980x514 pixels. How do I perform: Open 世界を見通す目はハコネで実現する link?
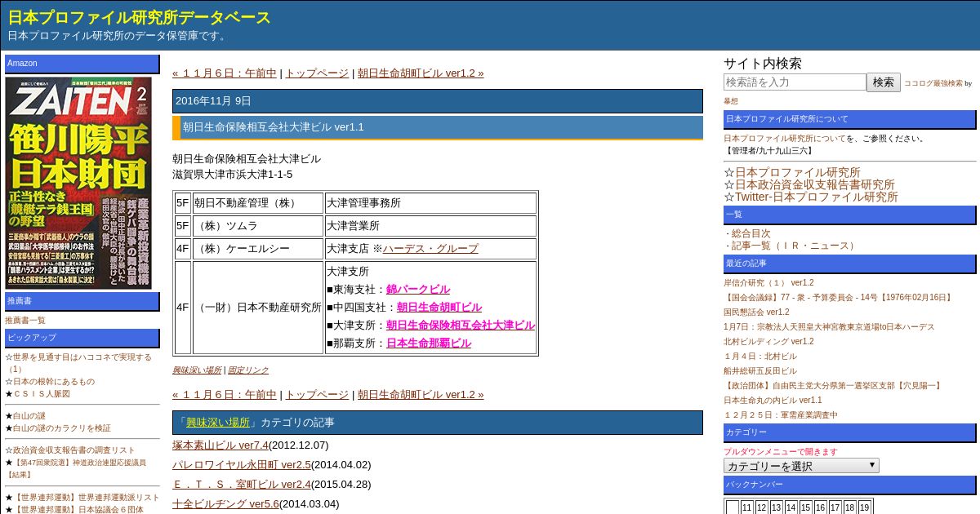tap(82, 357)
